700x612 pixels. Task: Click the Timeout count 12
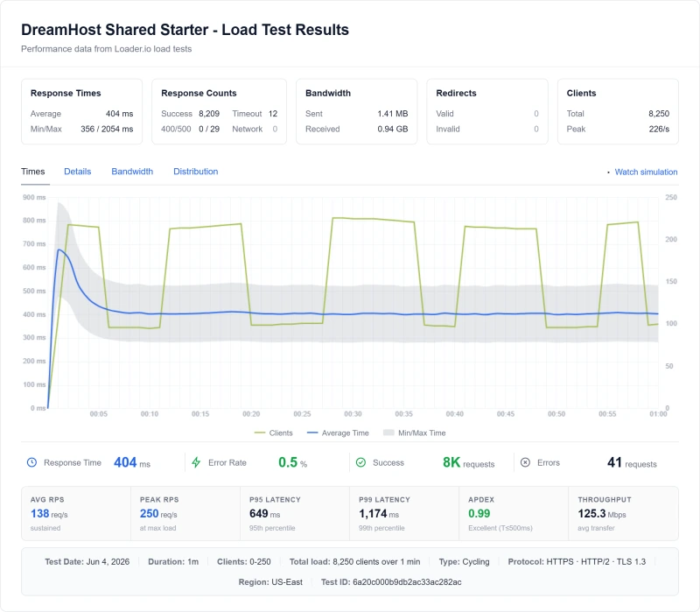[x=273, y=114]
